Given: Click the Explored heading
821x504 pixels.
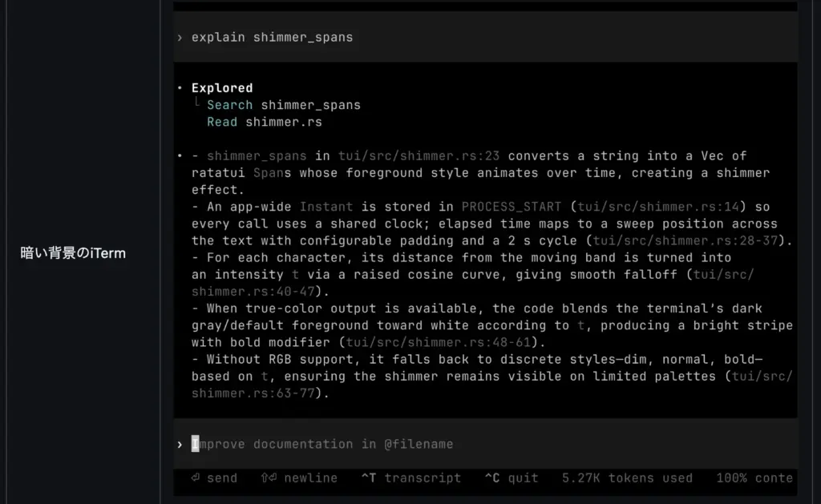Looking at the screenshot, I should point(222,88).
